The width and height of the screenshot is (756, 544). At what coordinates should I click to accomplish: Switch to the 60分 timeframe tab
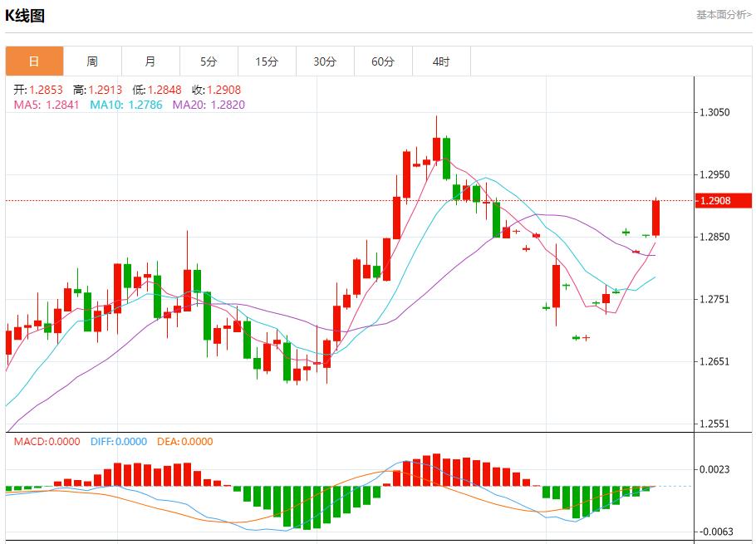point(383,61)
